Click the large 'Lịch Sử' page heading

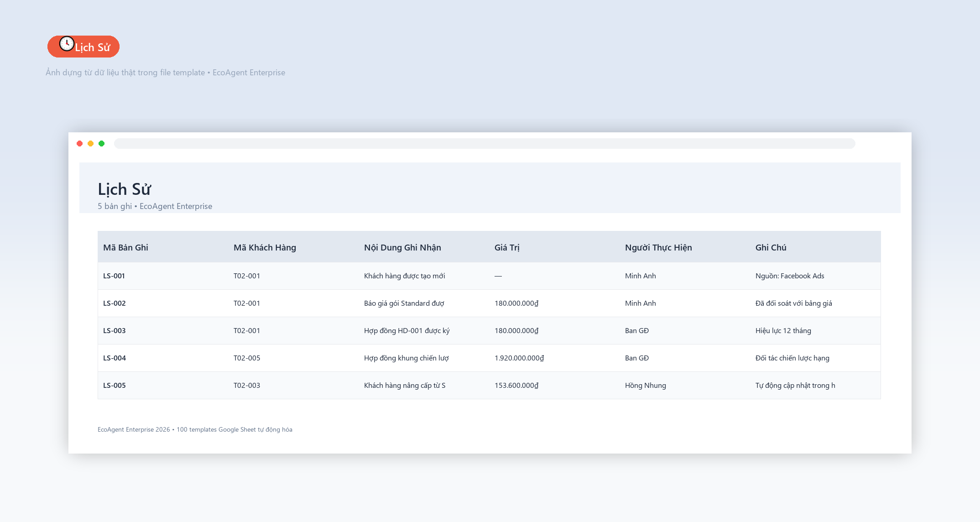[124, 189]
